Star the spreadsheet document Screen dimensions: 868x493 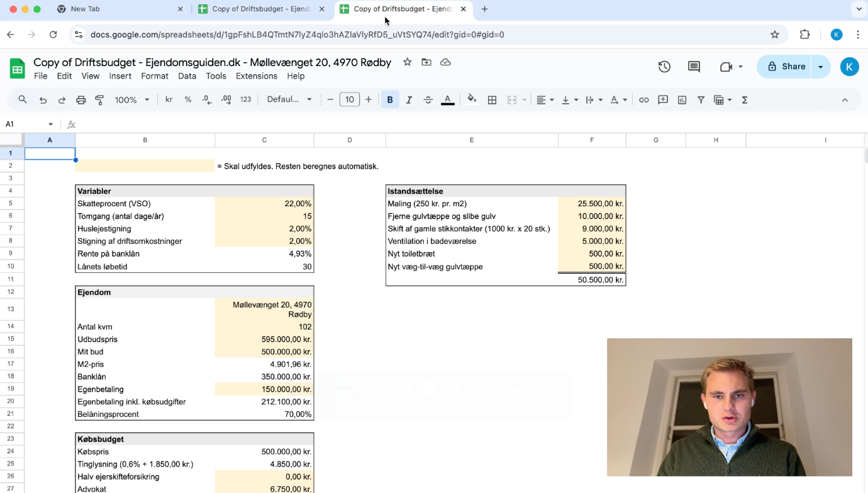point(407,62)
